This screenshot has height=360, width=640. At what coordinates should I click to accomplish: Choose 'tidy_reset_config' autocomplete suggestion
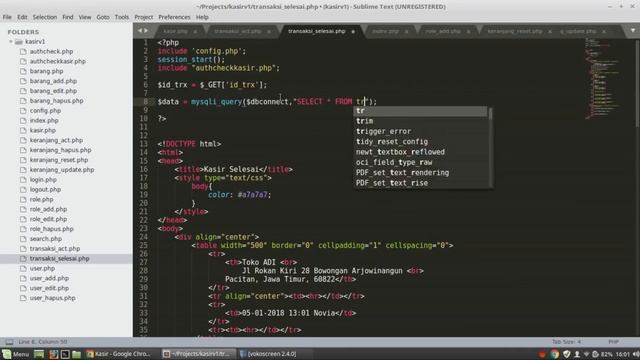pos(420,142)
